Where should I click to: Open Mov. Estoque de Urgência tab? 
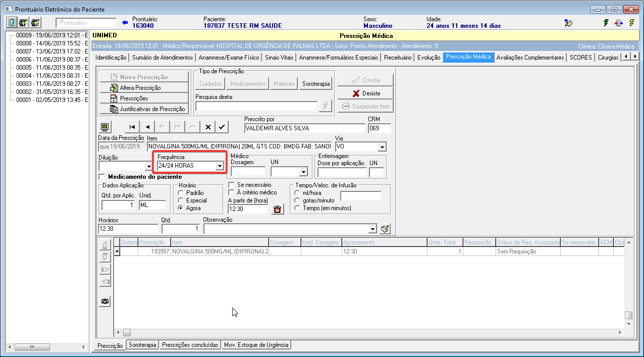pyautogui.click(x=256, y=345)
